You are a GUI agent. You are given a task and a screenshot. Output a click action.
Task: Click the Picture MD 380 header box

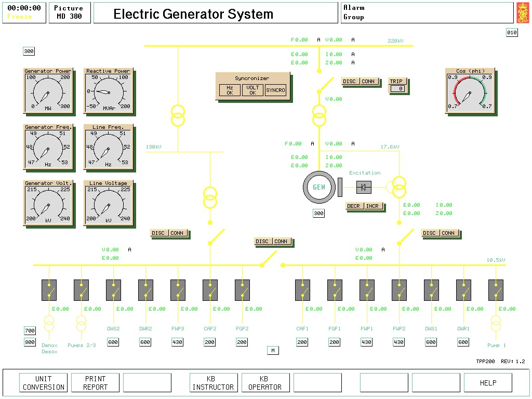tap(70, 13)
